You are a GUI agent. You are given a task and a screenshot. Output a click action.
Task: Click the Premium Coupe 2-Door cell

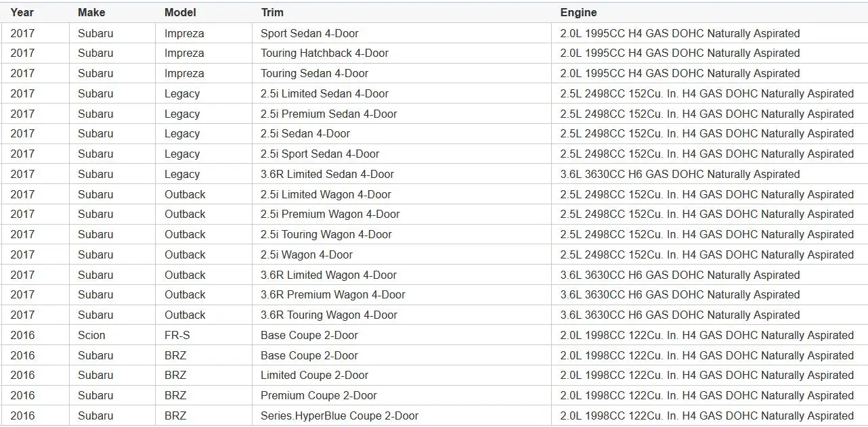pyautogui.click(x=402, y=395)
